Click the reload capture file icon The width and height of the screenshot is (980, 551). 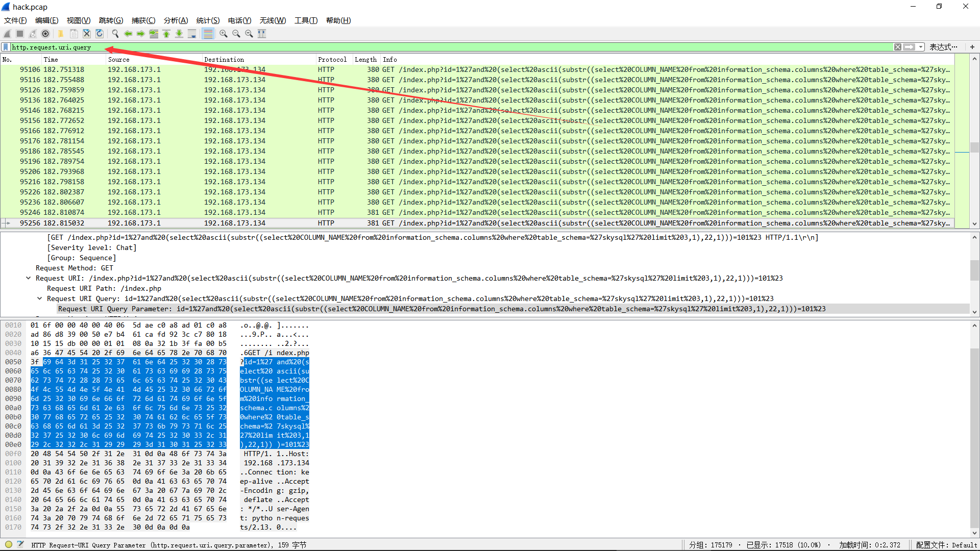click(x=100, y=34)
